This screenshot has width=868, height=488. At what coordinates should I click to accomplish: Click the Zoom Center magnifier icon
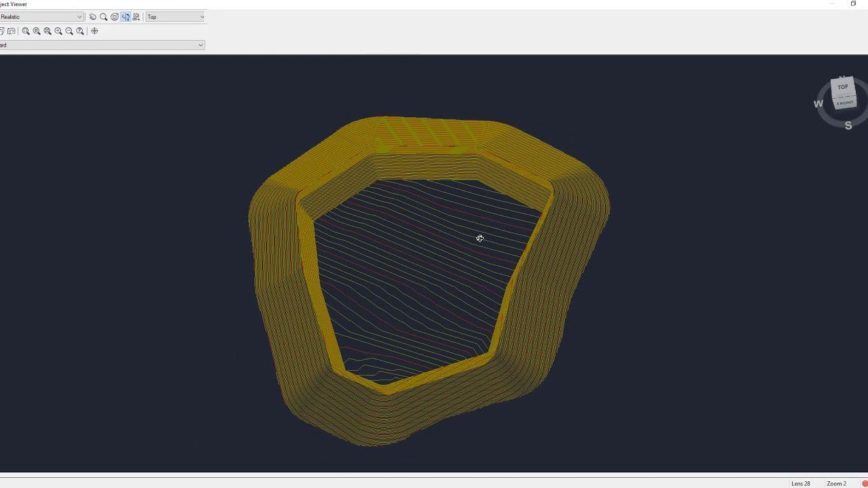[x=37, y=31]
